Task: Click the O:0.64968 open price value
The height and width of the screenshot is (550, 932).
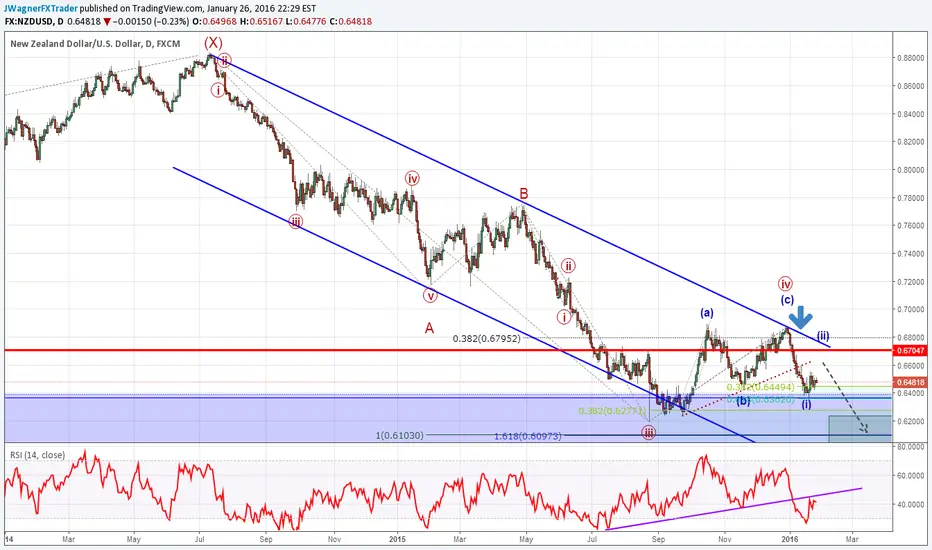Action: point(214,21)
